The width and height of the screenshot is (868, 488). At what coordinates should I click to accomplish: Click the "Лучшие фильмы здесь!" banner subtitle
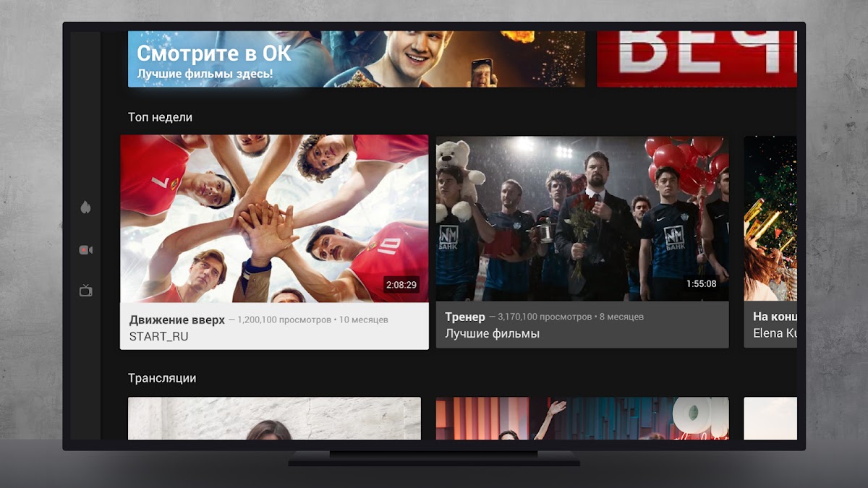(x=205, y=74)
